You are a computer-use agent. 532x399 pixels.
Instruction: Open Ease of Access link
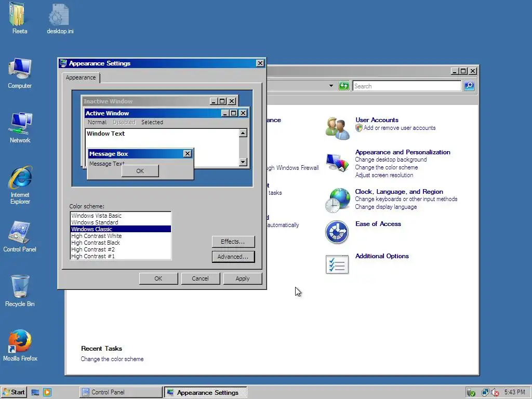click(x=378, y=223)
